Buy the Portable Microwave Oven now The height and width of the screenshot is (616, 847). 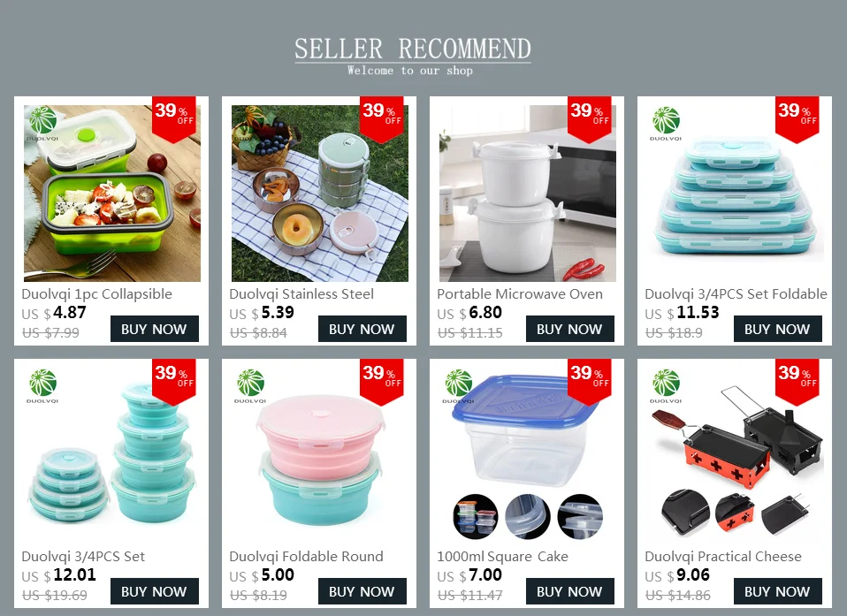click(570, 329)
